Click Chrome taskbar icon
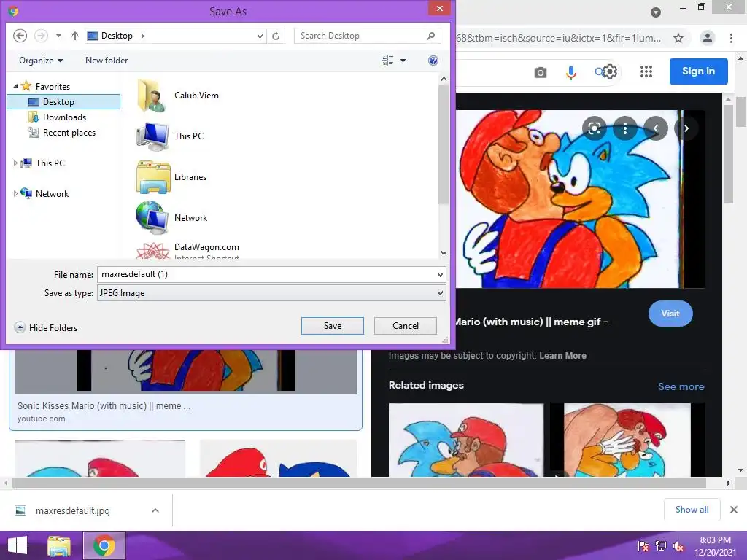747x560 pixels. [104, 545]
